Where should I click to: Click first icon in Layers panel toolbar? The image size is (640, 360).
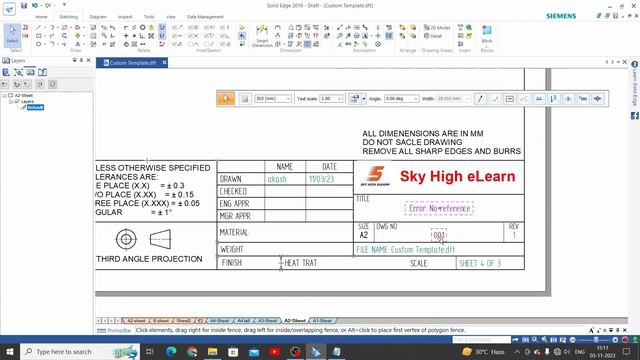(x=6, y=72)
